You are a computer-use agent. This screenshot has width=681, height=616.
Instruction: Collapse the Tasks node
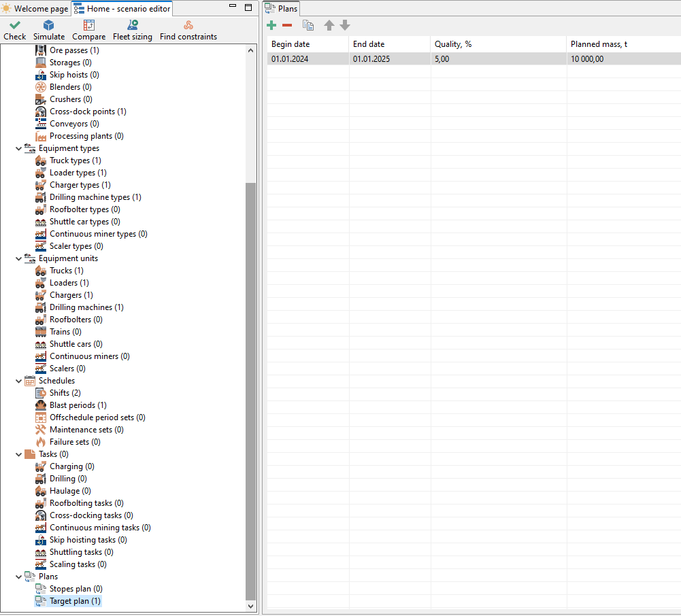pos(18,454)
